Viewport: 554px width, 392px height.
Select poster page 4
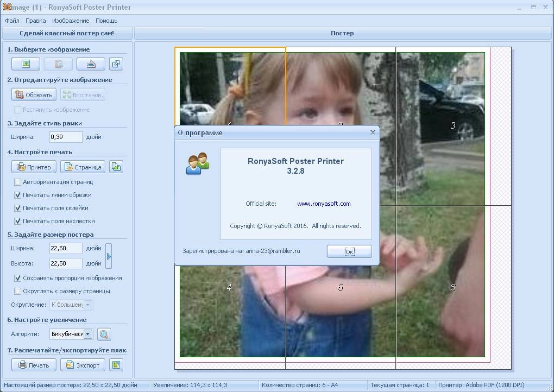pyautogui.click(x=229, y=287)
